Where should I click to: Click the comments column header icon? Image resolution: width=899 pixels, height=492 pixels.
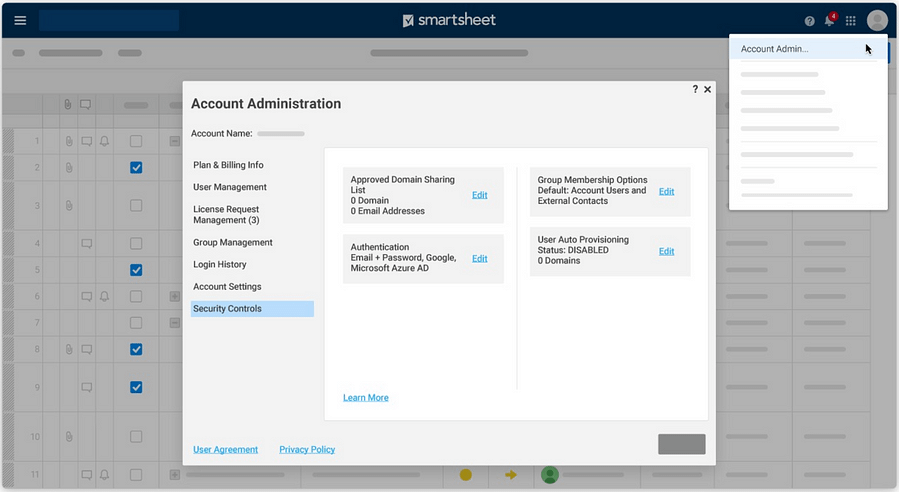[85, 104]
